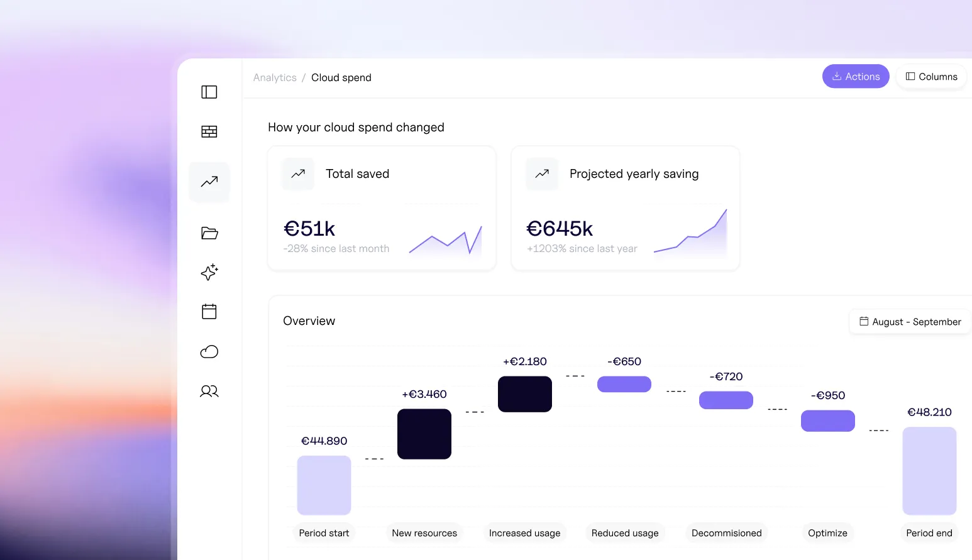This screenshot has height=560, width=972.
Task: Click the Total saved card title
Action: coord(357,174)
